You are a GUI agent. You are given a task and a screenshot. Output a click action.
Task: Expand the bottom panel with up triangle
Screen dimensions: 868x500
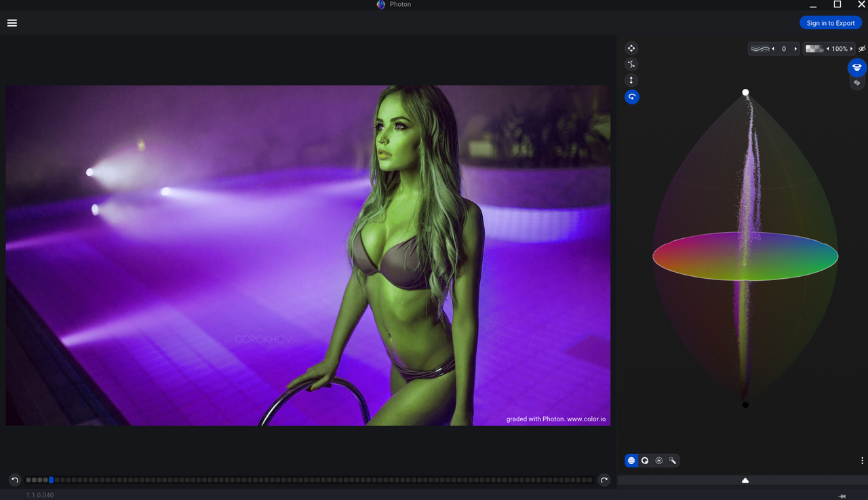[x=745, y=480]
